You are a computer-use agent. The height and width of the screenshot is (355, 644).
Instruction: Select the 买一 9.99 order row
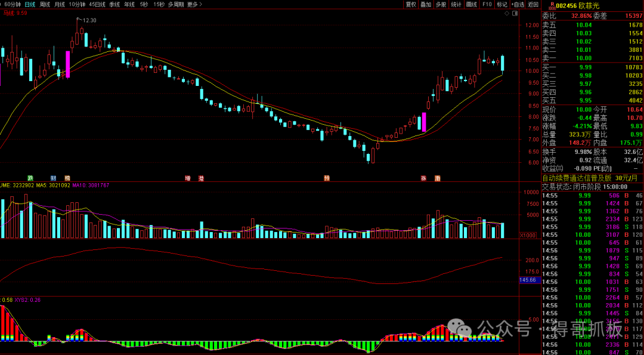point(592,67)
